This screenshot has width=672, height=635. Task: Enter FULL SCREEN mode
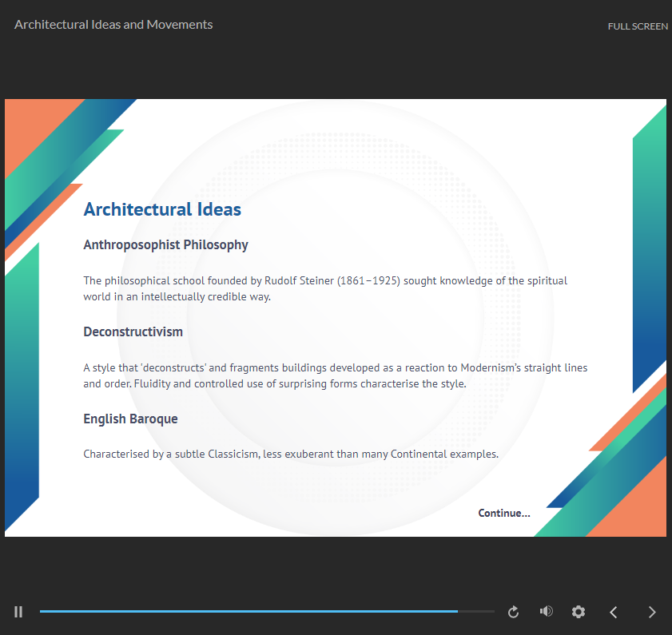point(637,26)
